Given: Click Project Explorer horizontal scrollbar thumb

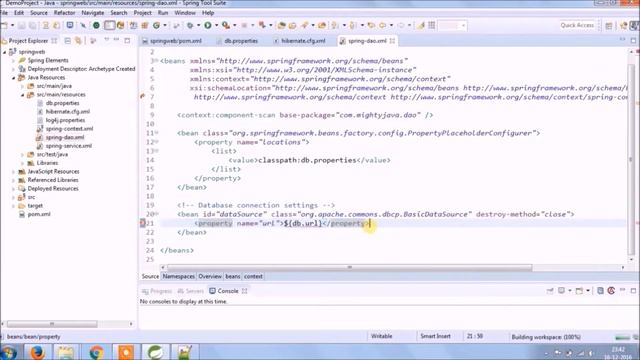Looking at the screenshot, I should tap(52, 324).
